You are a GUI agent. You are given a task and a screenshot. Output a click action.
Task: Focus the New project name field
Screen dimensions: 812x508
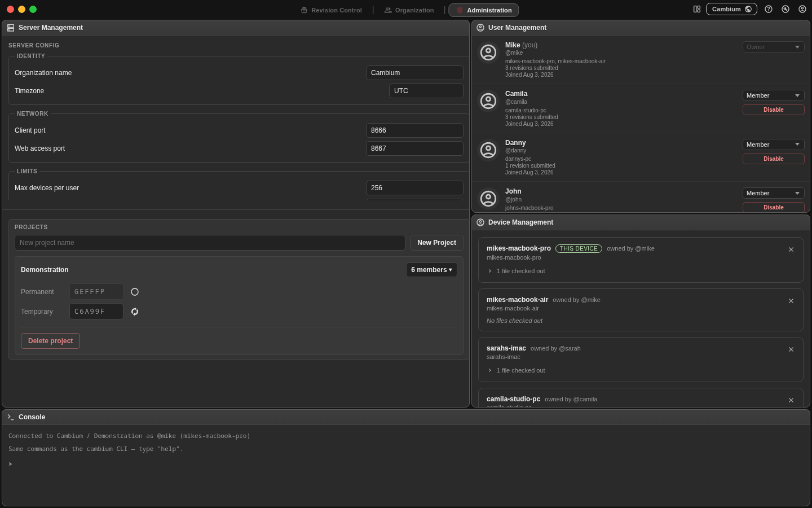[210, 243]
